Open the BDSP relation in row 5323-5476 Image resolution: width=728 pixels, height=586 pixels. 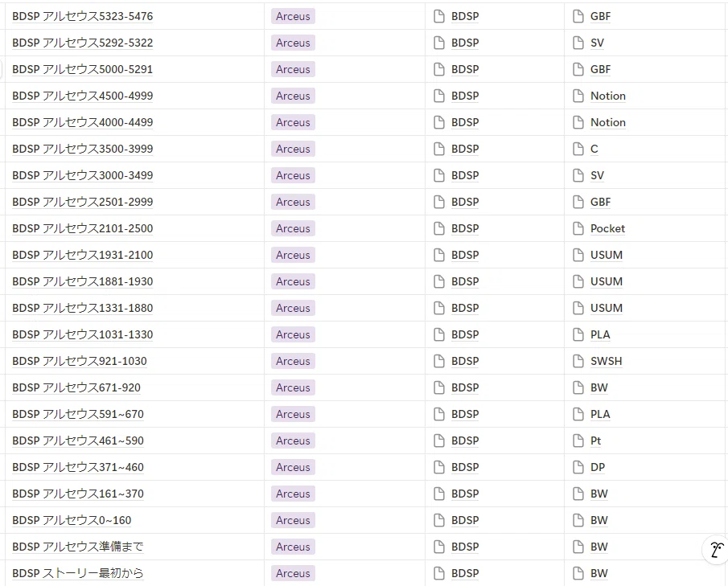click(465, 16)
